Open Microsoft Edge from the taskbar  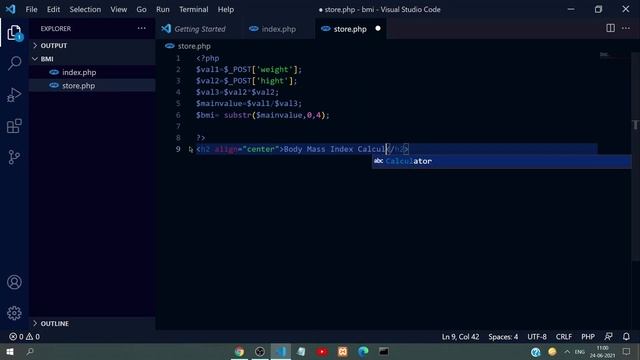click(363, 351)
